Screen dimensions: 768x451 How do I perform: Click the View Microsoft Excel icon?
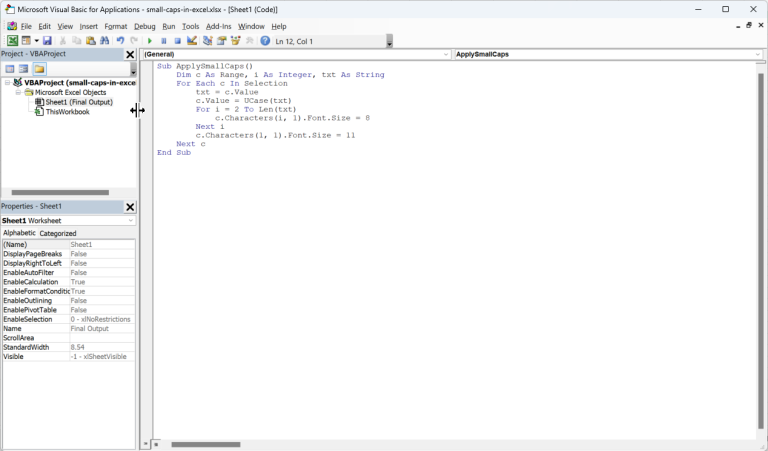tap(12, 41)
